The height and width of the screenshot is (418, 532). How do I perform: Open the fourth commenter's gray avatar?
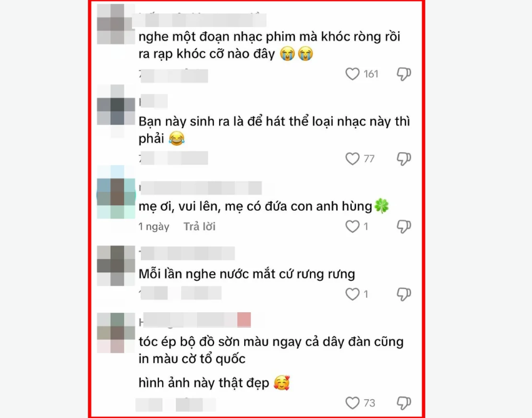[116, 266]
